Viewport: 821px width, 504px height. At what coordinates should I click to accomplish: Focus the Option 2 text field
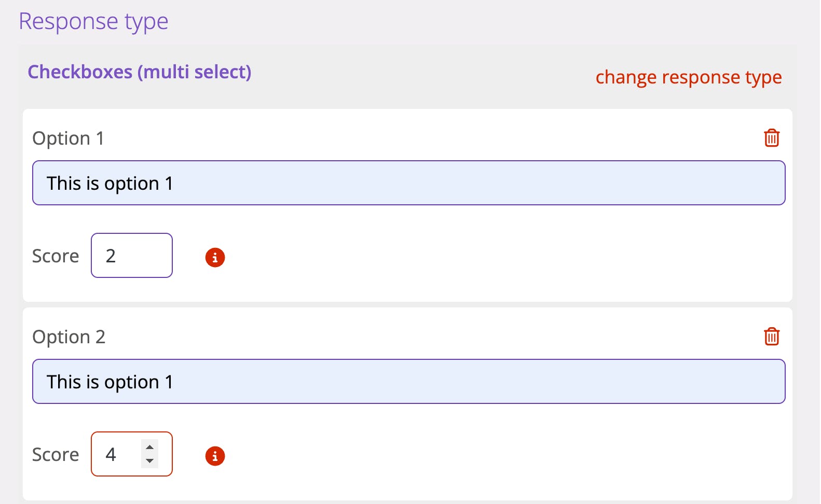tap(408, 382)
